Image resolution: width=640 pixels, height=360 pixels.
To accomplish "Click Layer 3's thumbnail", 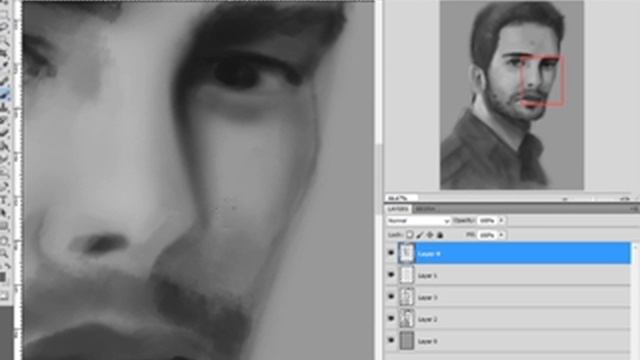I will (x=407, y=297).
